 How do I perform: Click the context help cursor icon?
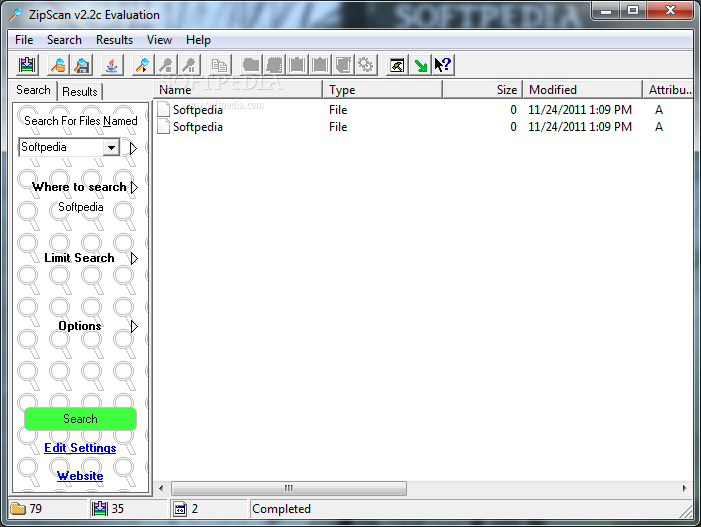(443, 65)
